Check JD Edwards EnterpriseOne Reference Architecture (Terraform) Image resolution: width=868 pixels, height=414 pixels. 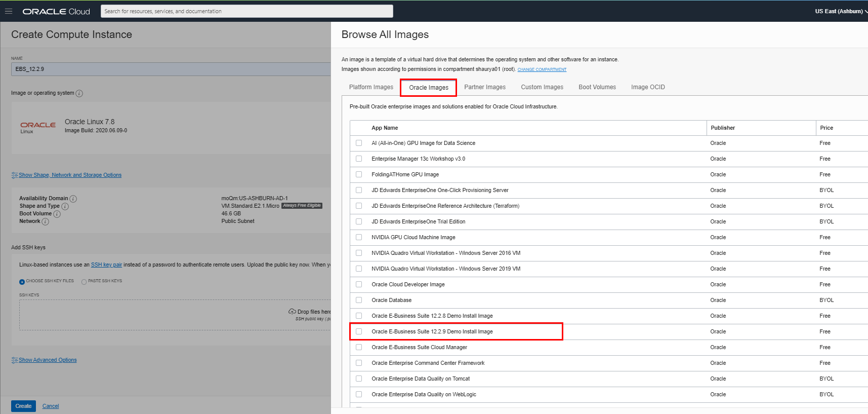point(359,206)
